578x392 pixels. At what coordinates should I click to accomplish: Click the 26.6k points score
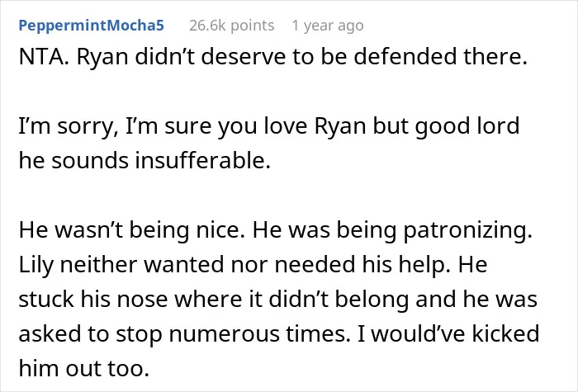click(x=231, y=26)
